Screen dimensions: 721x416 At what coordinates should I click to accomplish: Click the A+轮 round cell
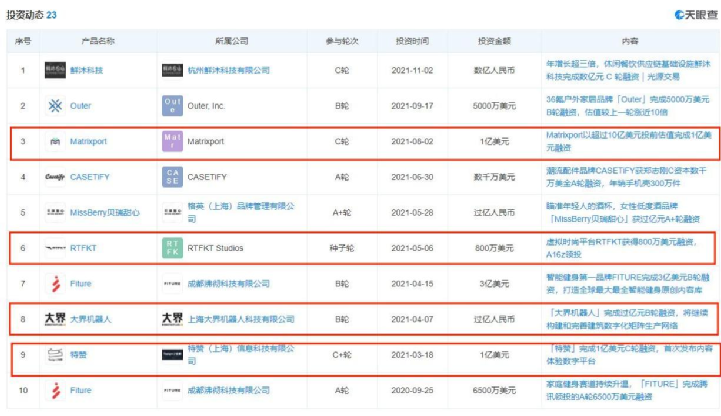tap(342, 212)
